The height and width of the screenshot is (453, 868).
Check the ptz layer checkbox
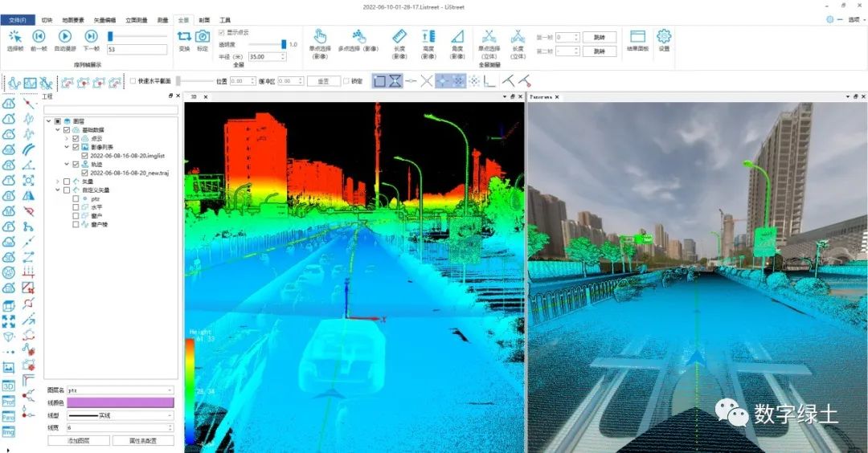coord(76,198)
